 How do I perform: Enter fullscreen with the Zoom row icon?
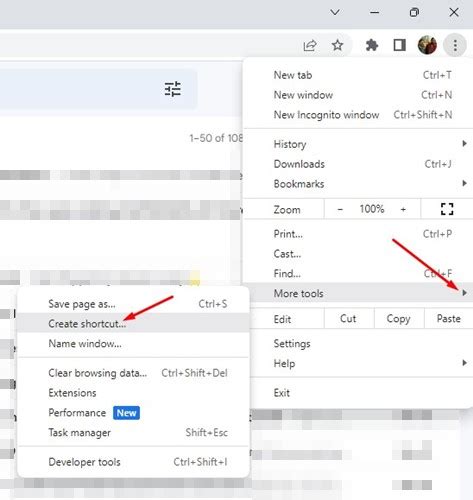(447, 209)
